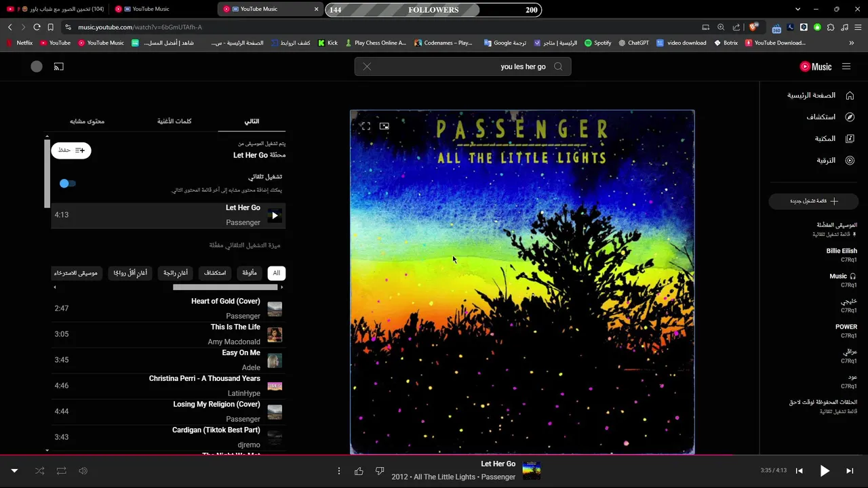Screen dimensions: 868x488
Task: Skip to the next track
Action: (x=850, y=471)
